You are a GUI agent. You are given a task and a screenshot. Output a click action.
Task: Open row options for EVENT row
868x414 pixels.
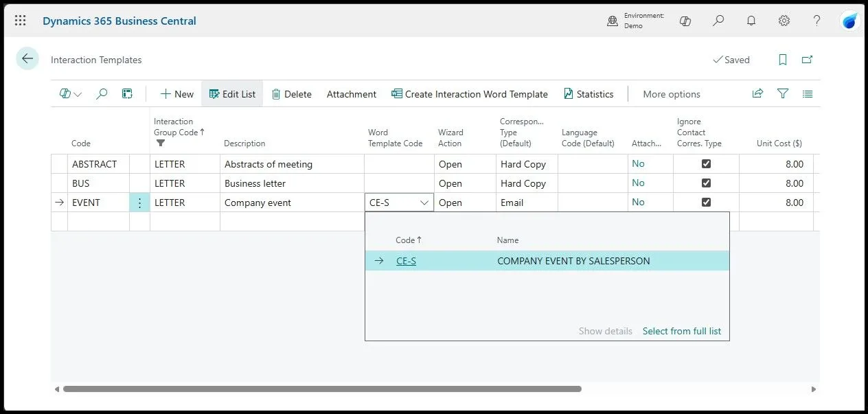coord(140,203)
